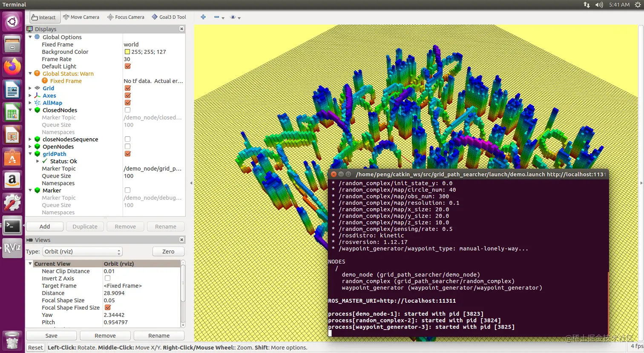
Task: Expand the closeNodesSequence display item
Action: click(x=30, y=139)
